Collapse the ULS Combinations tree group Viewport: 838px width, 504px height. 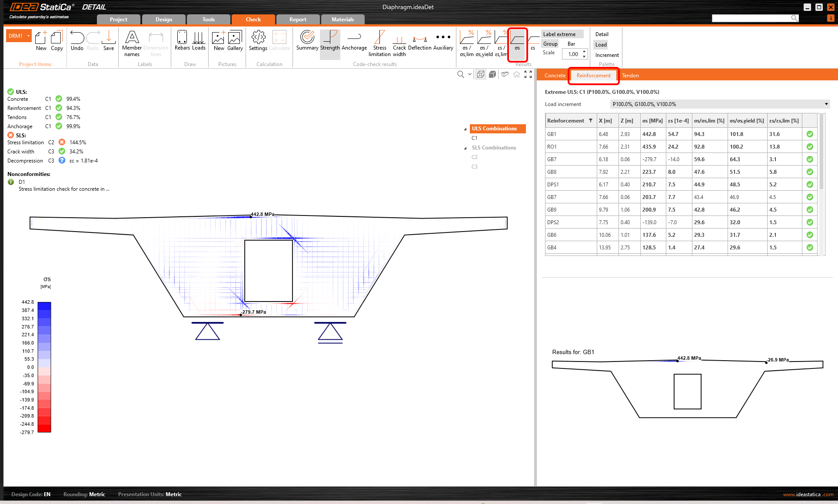465,129
